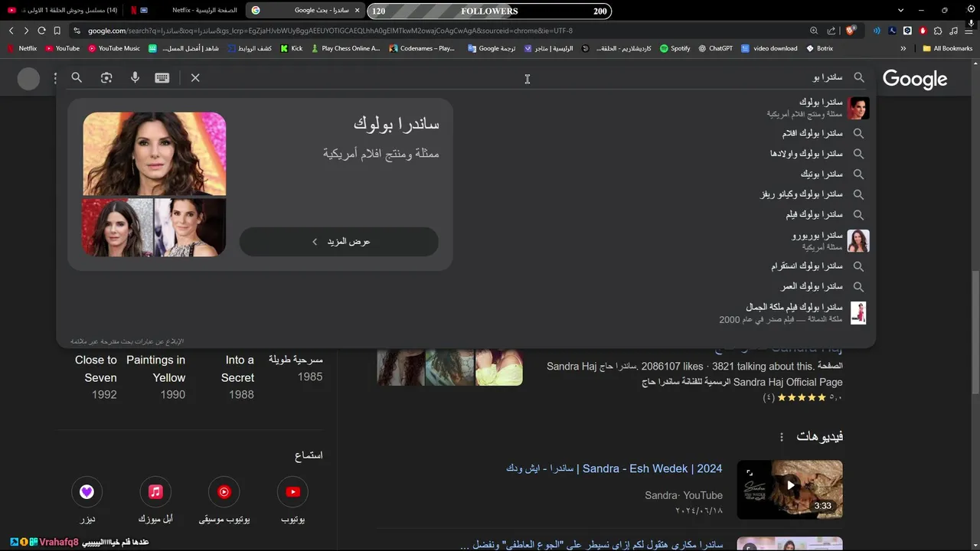The width and height of the screenshot is (980, 551).
Task: Click the browser forward arrow
Action: point(26,31)
